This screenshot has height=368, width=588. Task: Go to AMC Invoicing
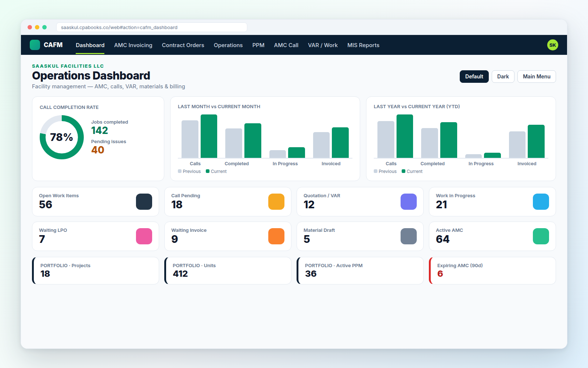click(x=133, y=45)
